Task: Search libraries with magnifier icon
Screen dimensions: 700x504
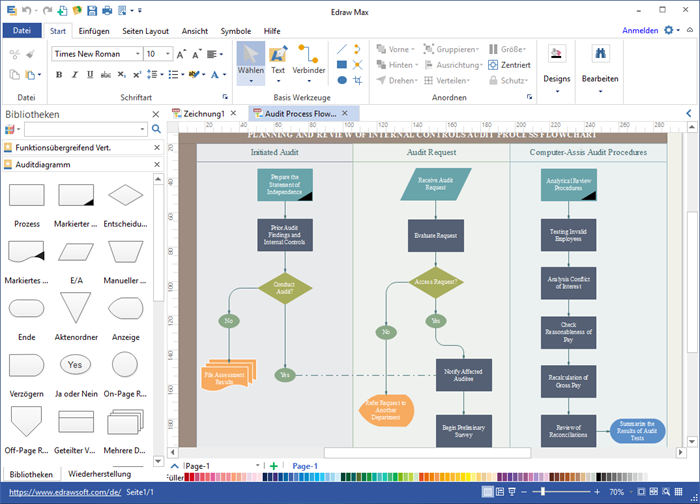Action: [156, 129]
